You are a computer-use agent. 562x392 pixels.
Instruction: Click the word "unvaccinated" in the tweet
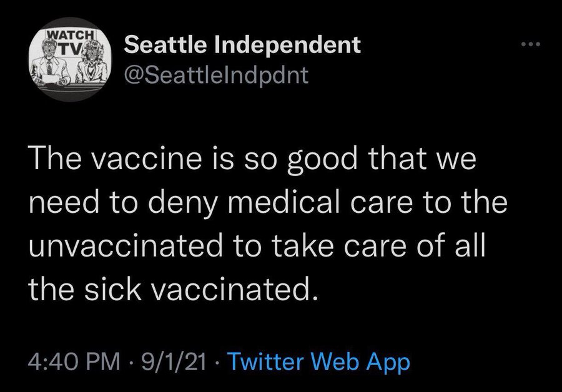click(126, 246)
